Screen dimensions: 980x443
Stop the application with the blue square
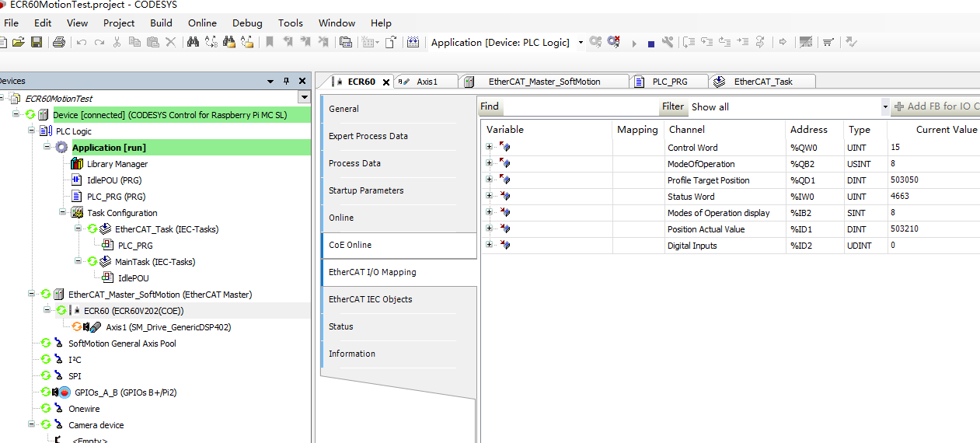(651, 44)
